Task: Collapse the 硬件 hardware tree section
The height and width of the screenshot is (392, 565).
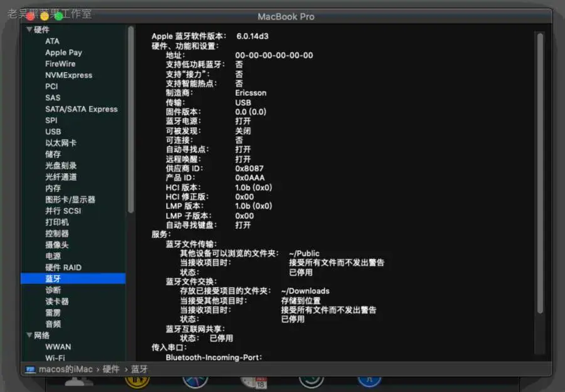Action: coord(29,29)
